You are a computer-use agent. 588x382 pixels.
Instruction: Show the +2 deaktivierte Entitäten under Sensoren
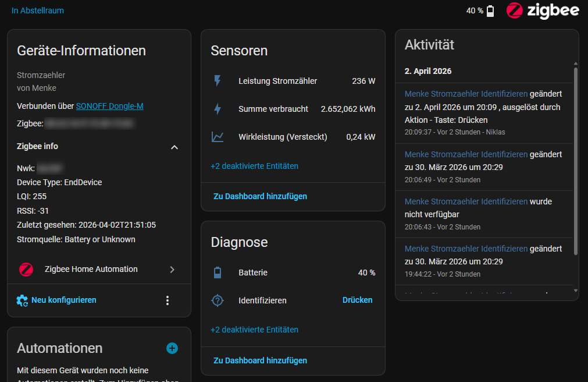[x=254, y=166]
